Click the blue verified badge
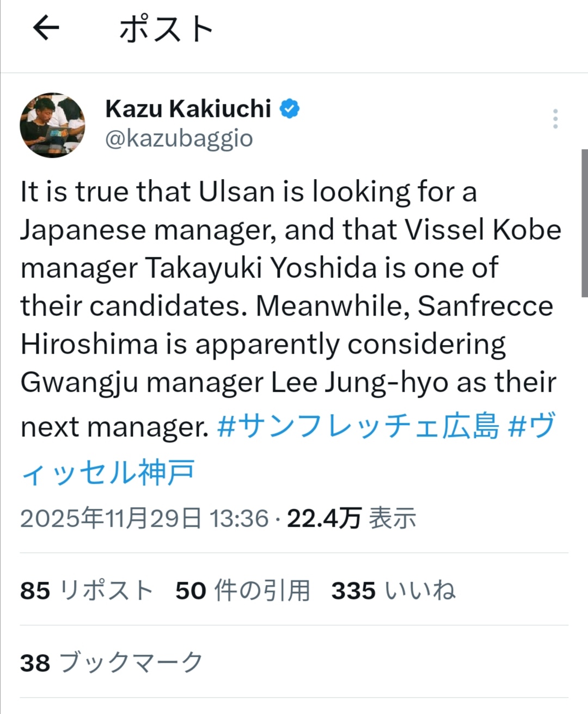Screen dimensions: 588x714 point(290,109)
